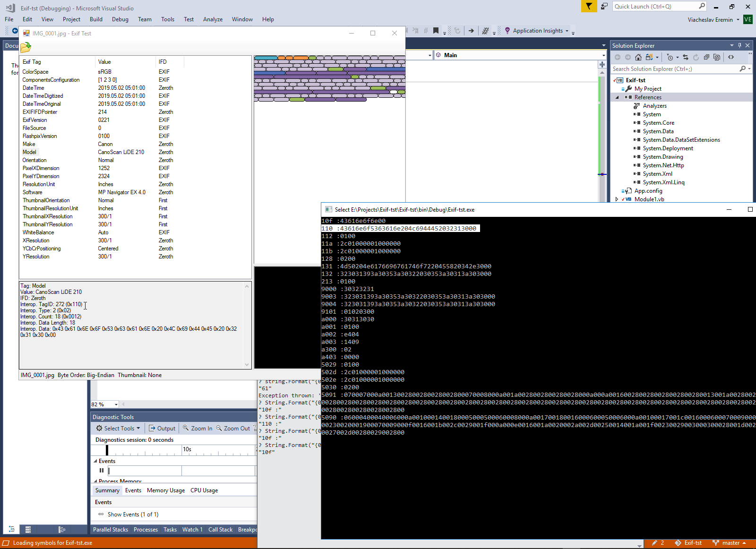Pin the Solution Explorer panel

point(740,45)
